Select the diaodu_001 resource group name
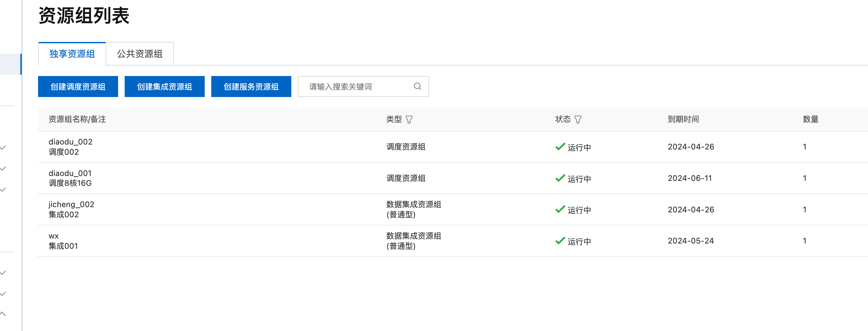This screenshot has width=868, height=331. [x=70, y=173]
